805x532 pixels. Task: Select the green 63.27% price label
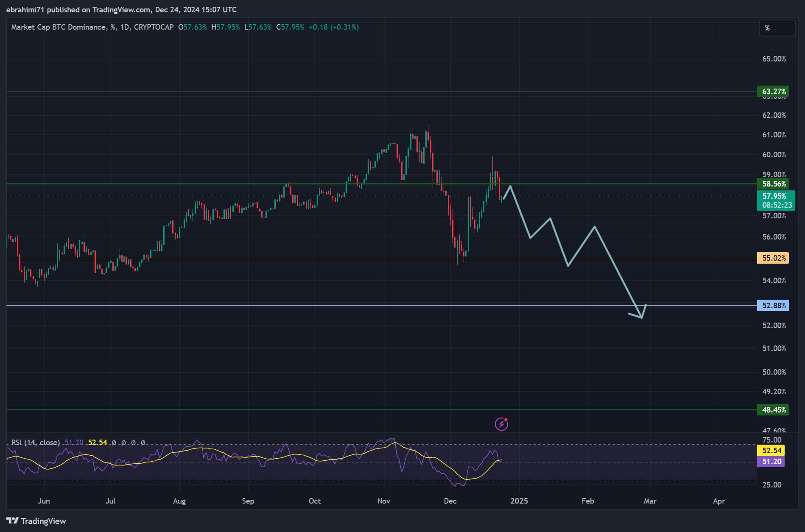point(774,92)
